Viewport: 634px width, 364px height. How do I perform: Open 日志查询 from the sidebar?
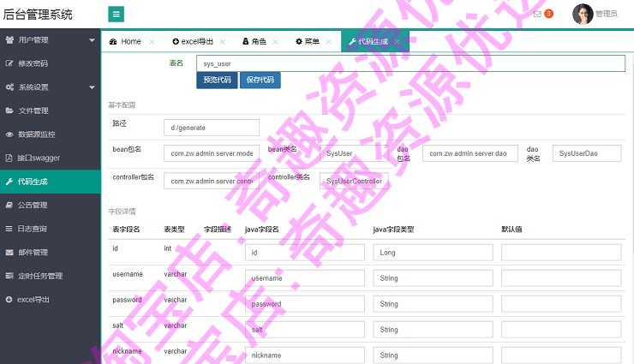click(x=51, y=229)
